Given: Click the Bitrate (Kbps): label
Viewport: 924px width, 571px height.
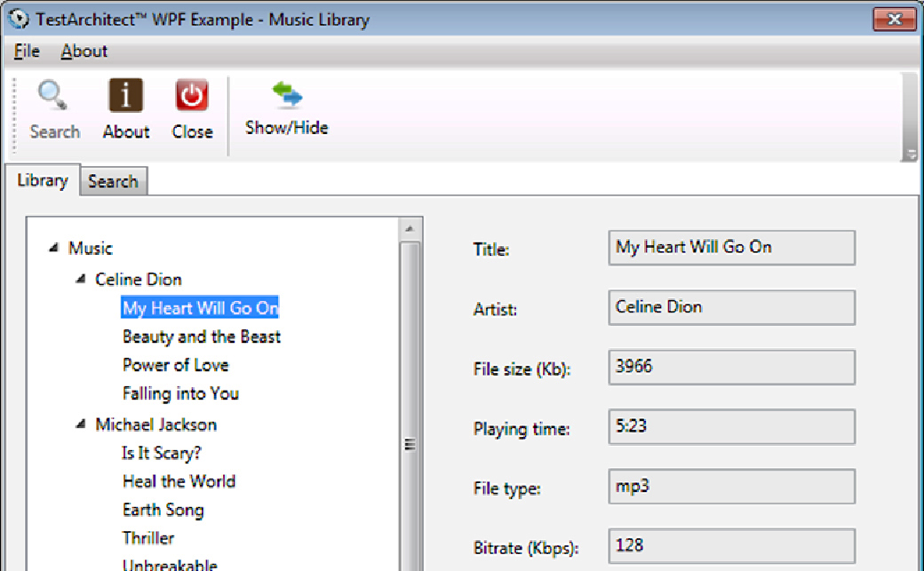Looking at the screenshot, I should click(526, 549).
